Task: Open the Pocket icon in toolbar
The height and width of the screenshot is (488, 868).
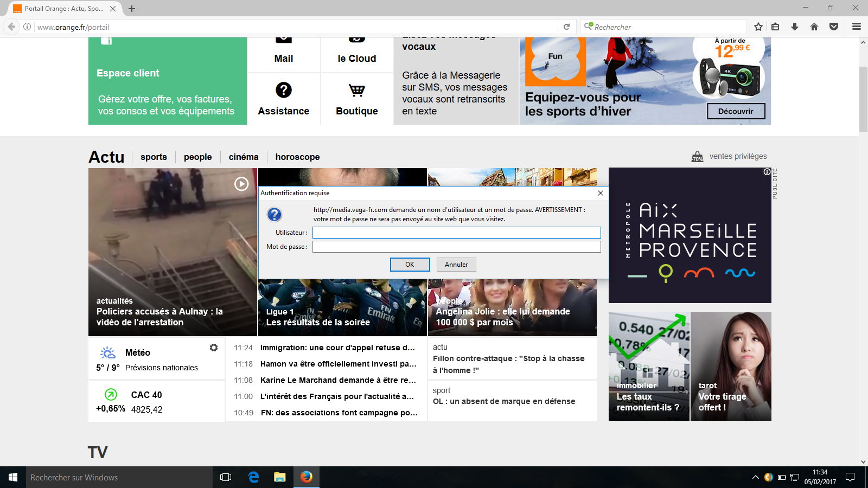Action: (x=834, y=27)
